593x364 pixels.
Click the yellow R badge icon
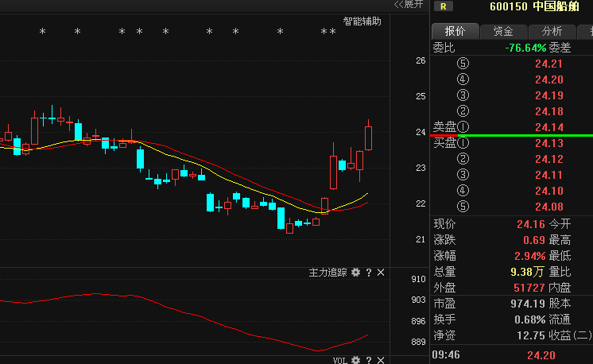[442, 6]
